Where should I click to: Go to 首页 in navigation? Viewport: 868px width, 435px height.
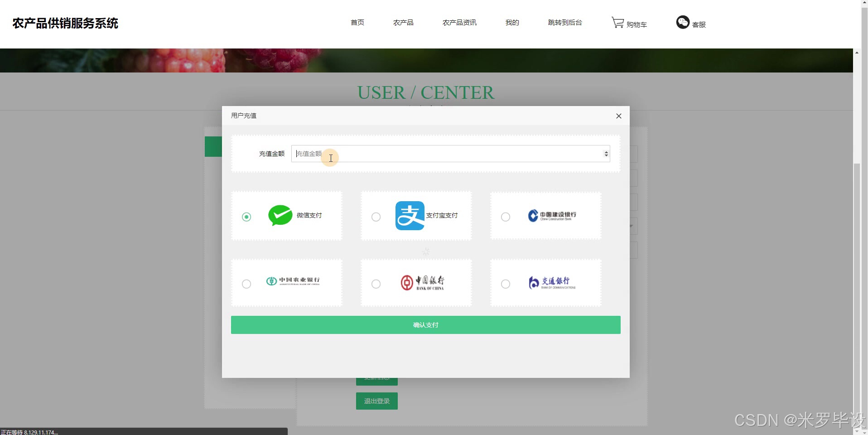[x=357, y=22]
